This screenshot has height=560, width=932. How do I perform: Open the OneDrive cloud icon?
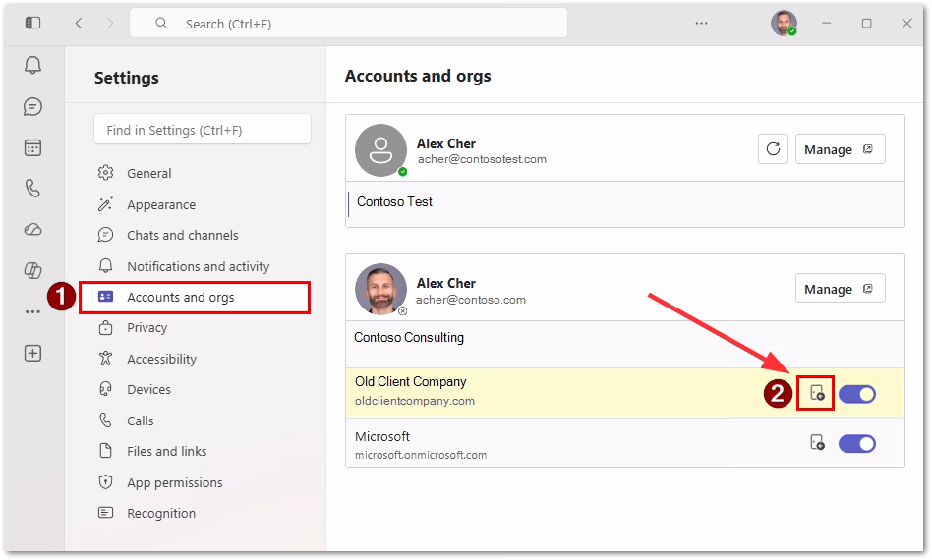32,229
